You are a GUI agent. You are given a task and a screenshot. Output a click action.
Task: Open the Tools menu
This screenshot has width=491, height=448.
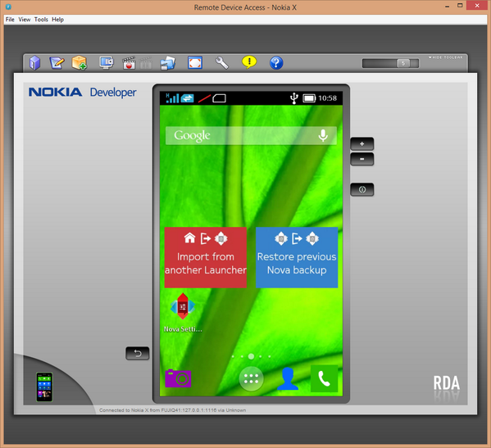pyautogui.click(x=41, y=20)
